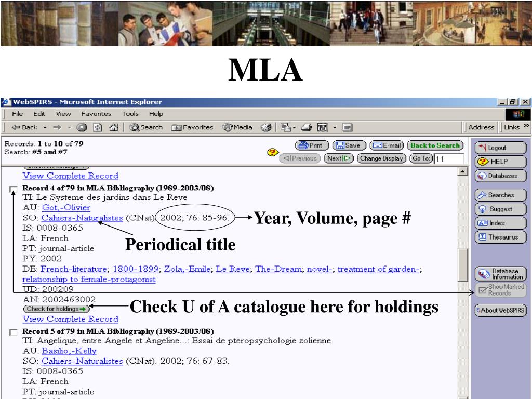This screenshot has height=399, width=532.
Task: Open Suggest in the sidebar
Action: [x=500, y=209]
